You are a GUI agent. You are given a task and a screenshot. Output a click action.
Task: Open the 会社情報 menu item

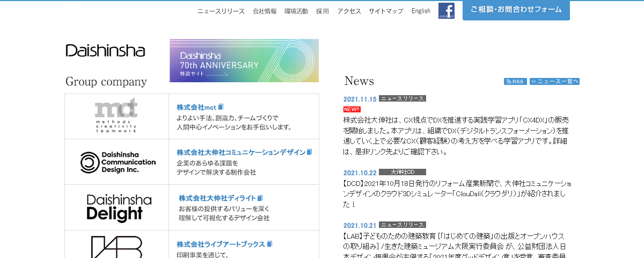click(x=265, y=11)
